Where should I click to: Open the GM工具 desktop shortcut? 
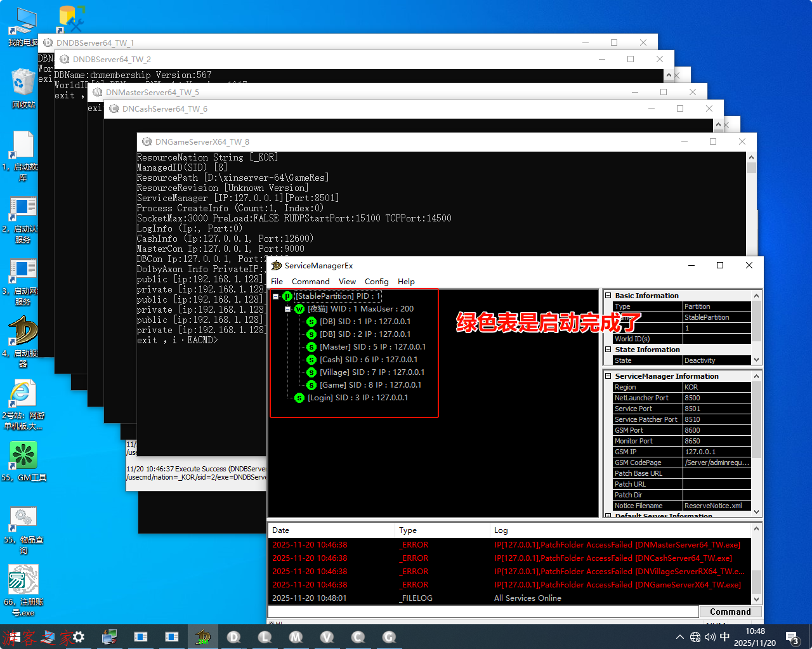coord(23,456)
